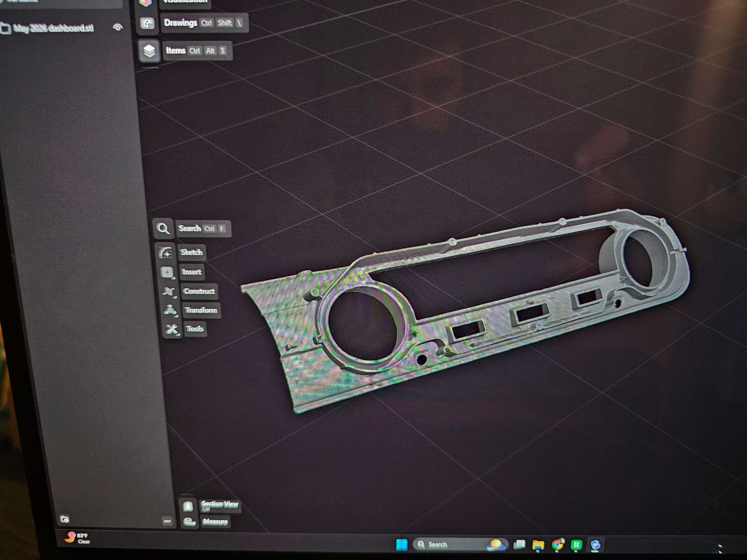Open the Search Ctrl F label
747x560 pixels.
pyautogui.click(x=203, y=229)
